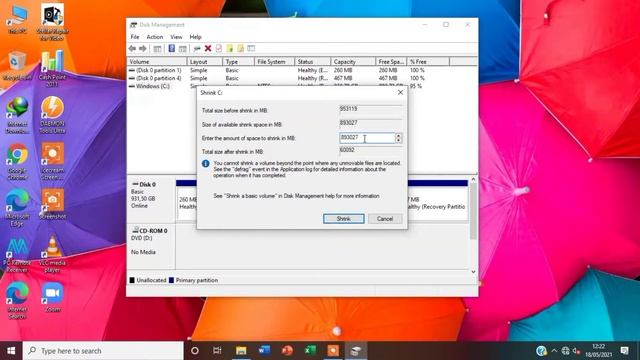
Task: Click the red X delete toolbar icon
Action: 208,49
